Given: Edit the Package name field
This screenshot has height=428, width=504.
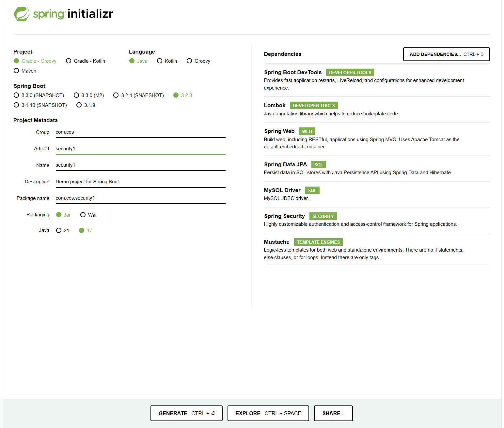Looking at the screenshot, I should [140, 198].
